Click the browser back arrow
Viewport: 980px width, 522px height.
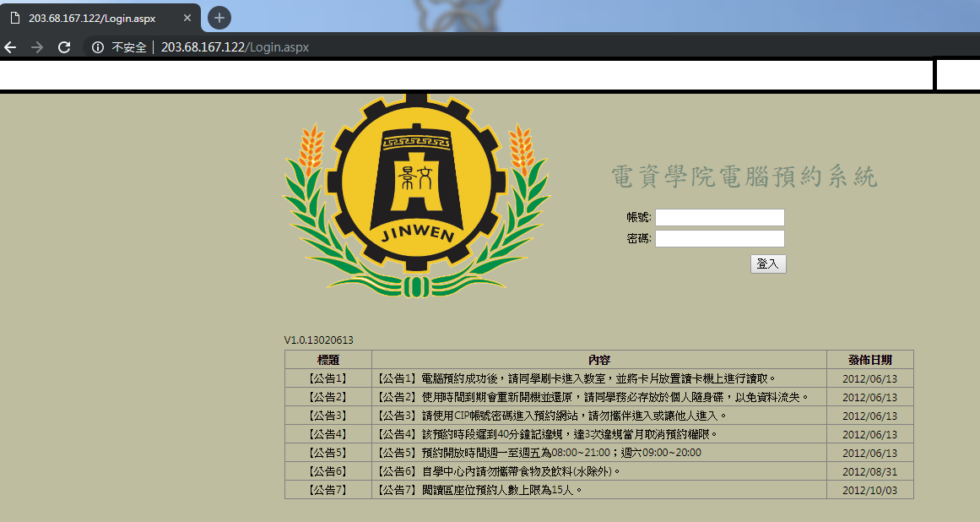pos(11,47)
